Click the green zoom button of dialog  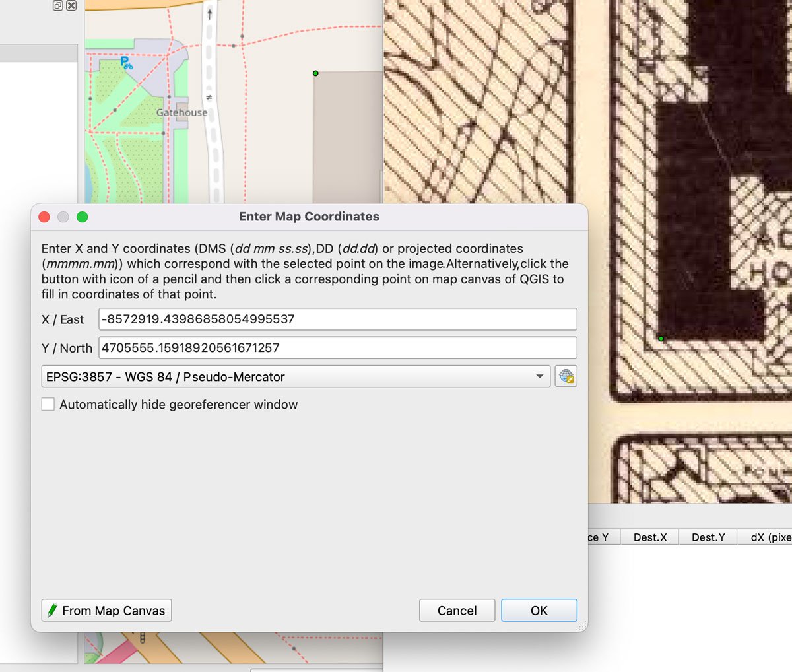click(82, 217)
